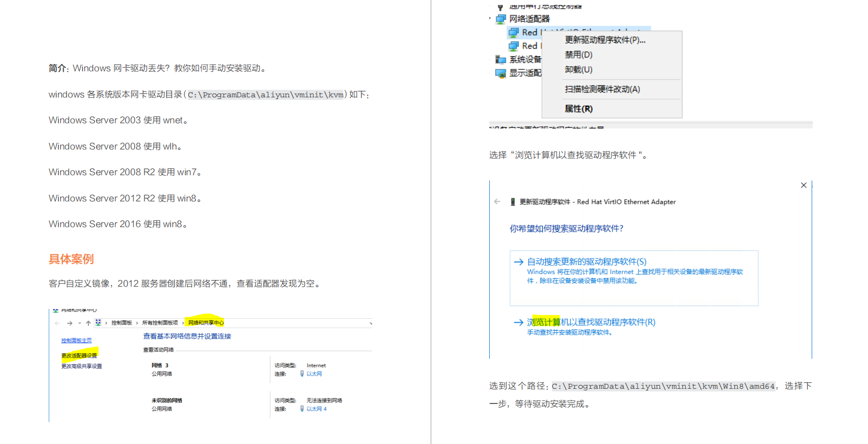868x444 pixels.
Task: Choose 禁用(D) in context menu
Action: pos(578,55)
